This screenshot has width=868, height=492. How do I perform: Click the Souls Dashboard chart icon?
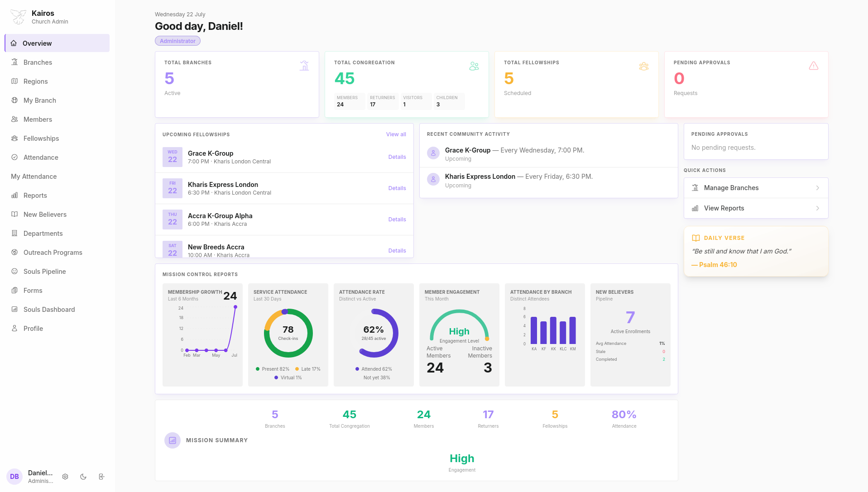[x=14, y=309]
